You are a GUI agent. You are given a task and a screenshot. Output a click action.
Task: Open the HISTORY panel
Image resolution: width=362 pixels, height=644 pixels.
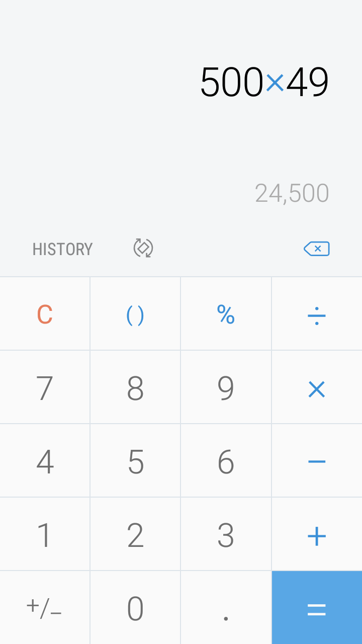[63, 249]
